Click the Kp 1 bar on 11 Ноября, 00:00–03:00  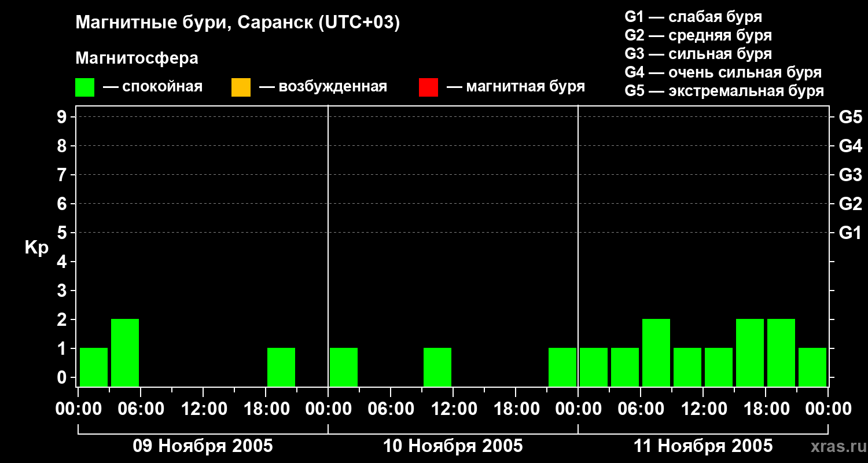click(594, 367)
